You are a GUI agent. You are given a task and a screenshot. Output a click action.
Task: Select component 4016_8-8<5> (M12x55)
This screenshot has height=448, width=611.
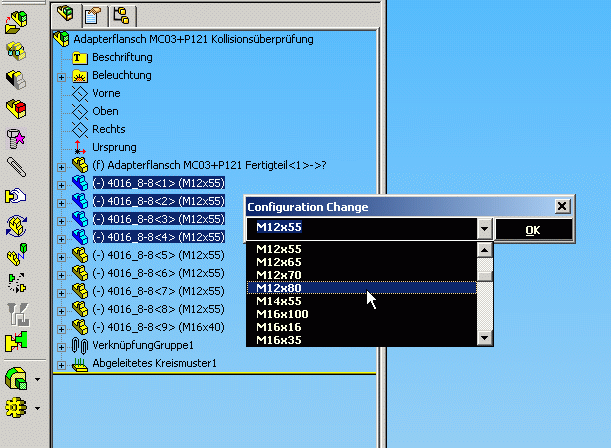[x=159, y=255]
